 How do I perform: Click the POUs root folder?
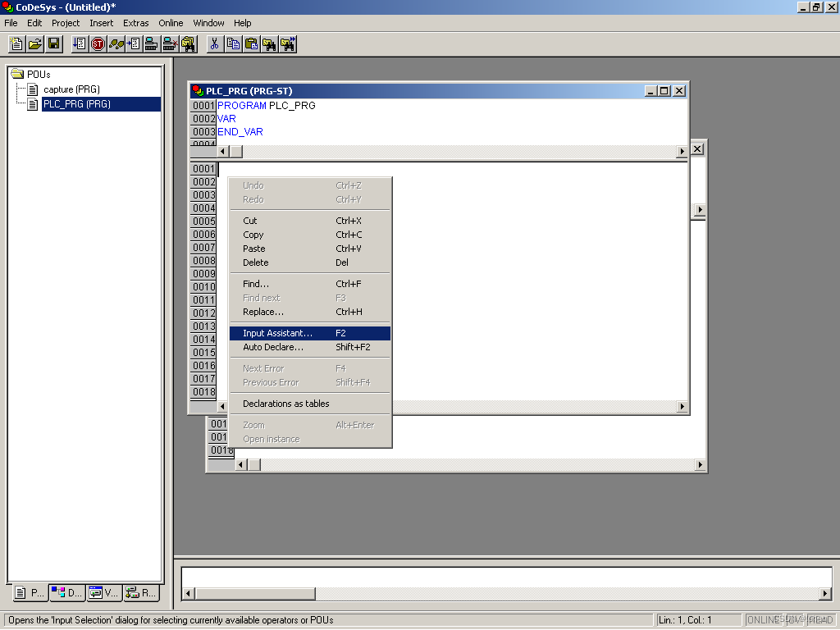31,74
